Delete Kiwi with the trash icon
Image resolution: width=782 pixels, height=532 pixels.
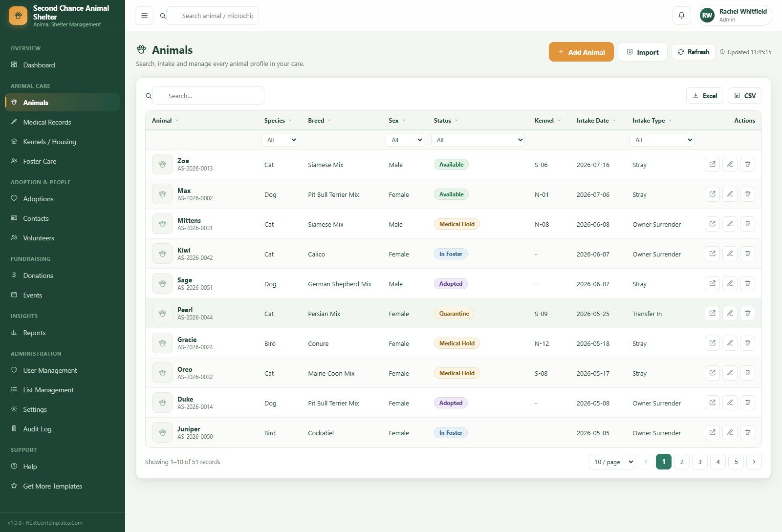[x=747, y=254]
